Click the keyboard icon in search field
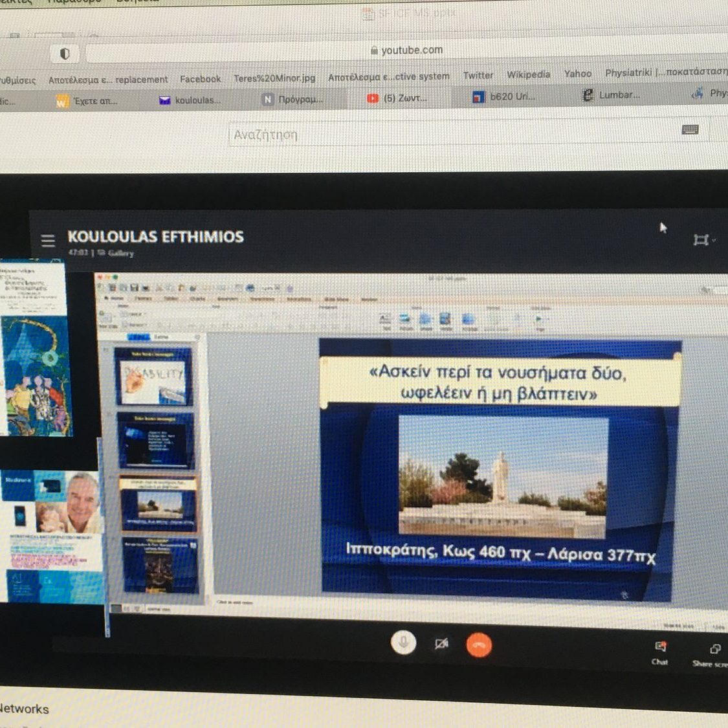The height and width of the screenshot is (728, 728). click(690, 130)
